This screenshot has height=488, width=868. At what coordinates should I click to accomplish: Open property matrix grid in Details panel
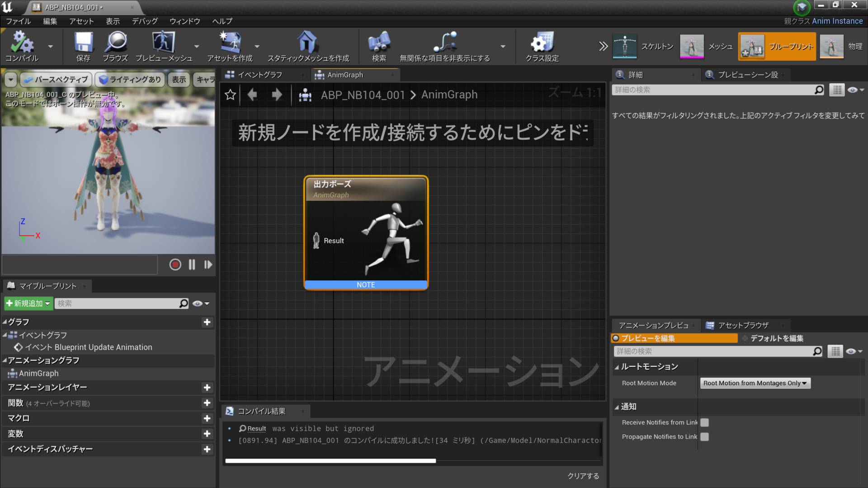pos(837,90)
